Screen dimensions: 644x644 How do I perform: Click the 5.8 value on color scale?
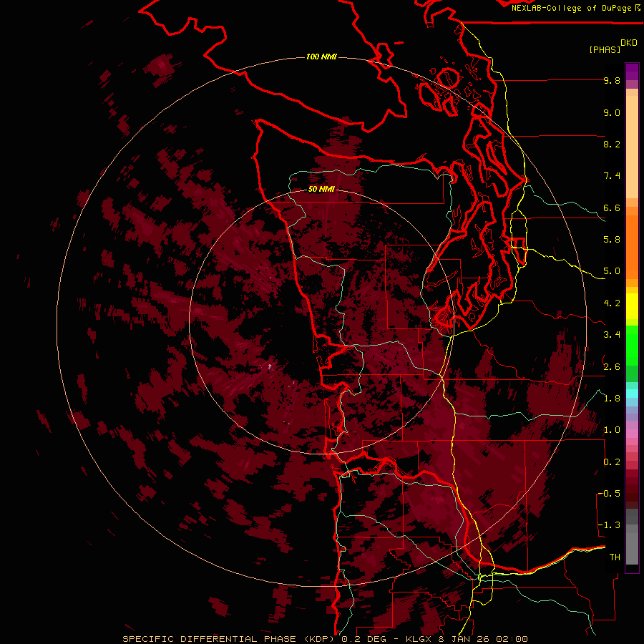coord(612,240)
